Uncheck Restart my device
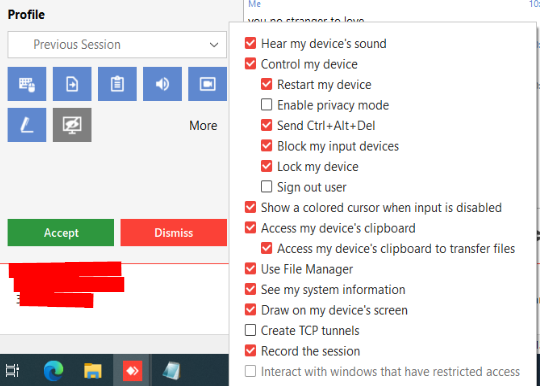 267,84
